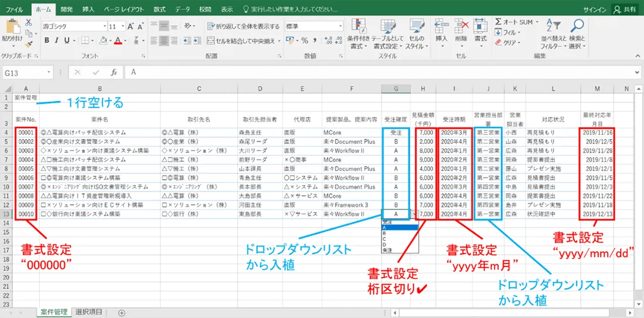
Task: Click the サインイン sign-in link
Action: (x=595, y=9)
